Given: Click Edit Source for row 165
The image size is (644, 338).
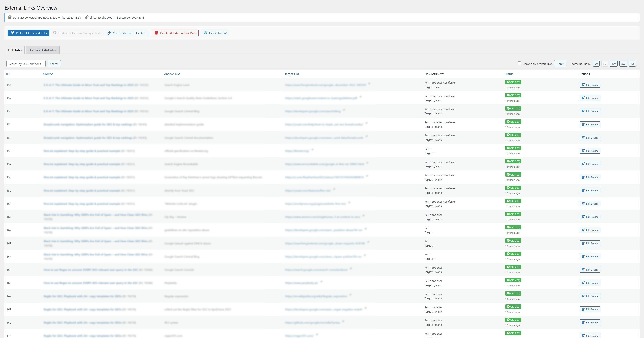Looking at the screenshot, I should point(590,270).
